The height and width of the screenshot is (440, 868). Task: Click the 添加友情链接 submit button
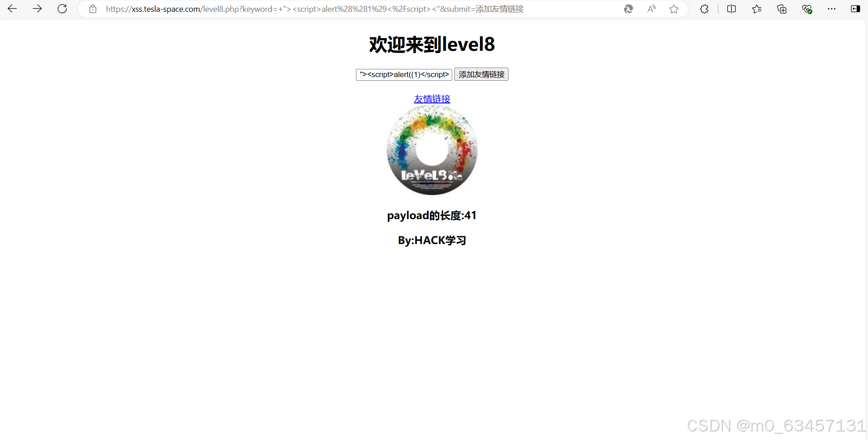pos(481,74)
